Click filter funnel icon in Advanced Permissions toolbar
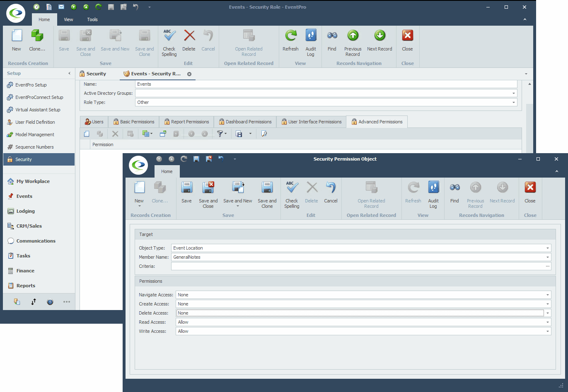Viewport: 568px width, 392px height. tap(220, 134)
